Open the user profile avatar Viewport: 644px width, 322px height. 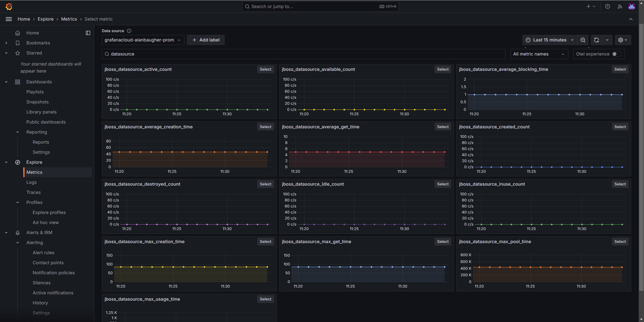coord(631,6)
